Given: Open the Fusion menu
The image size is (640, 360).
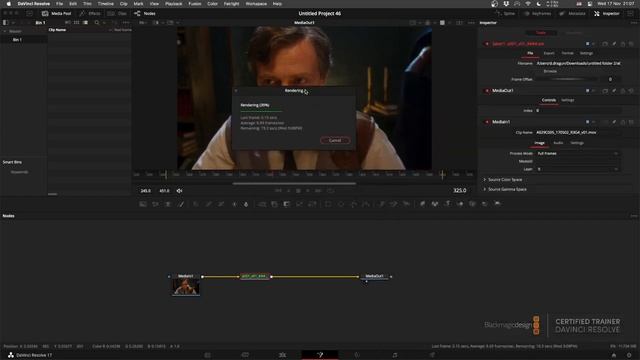Looking at the screenshot, I should pyautogui.click(x=195, y=4).
